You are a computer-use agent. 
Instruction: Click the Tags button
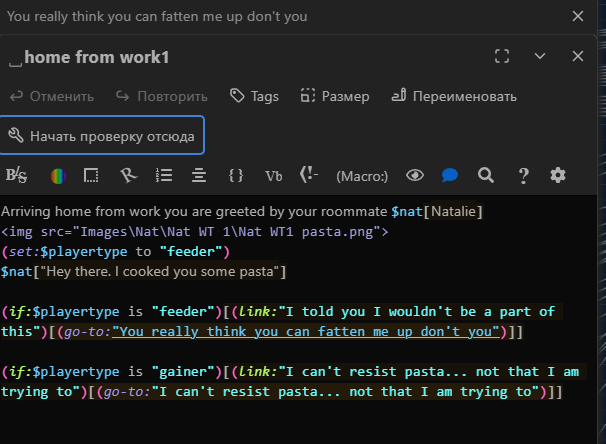254,96
